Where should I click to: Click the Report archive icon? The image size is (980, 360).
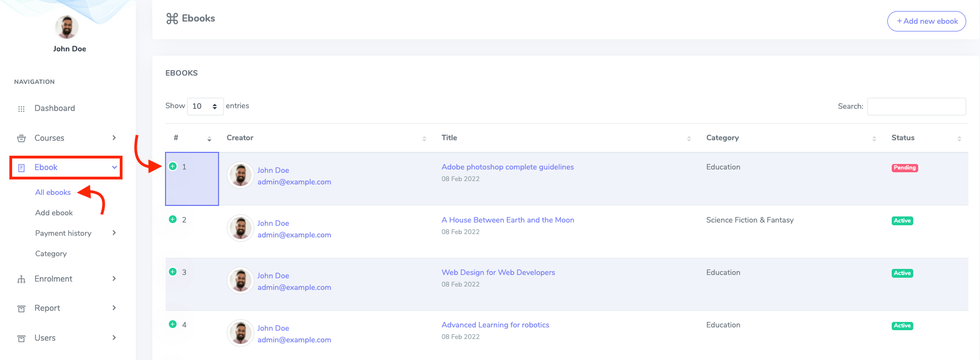point(22,309)
